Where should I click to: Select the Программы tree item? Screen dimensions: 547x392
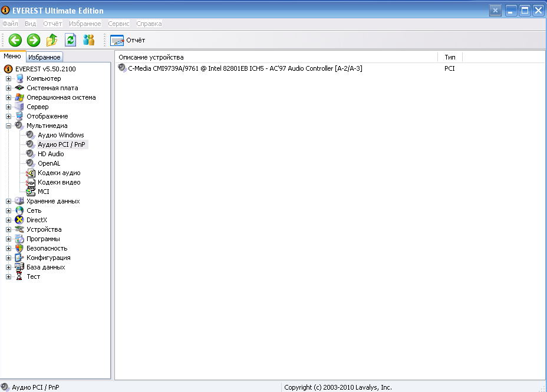coord(43,239)
